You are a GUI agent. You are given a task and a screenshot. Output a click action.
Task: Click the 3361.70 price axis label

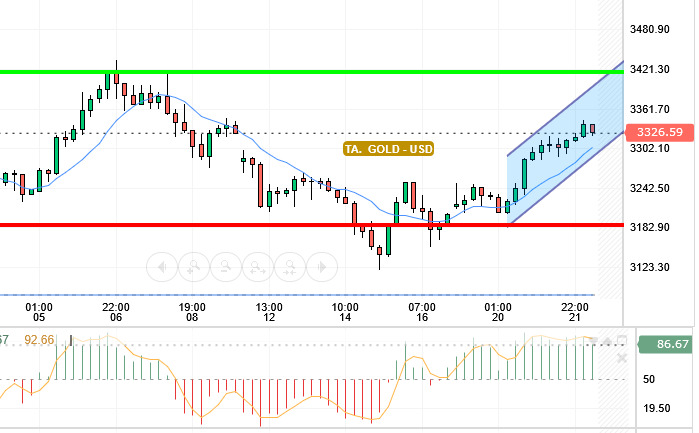pyautogui.click(x=650, y=109)
